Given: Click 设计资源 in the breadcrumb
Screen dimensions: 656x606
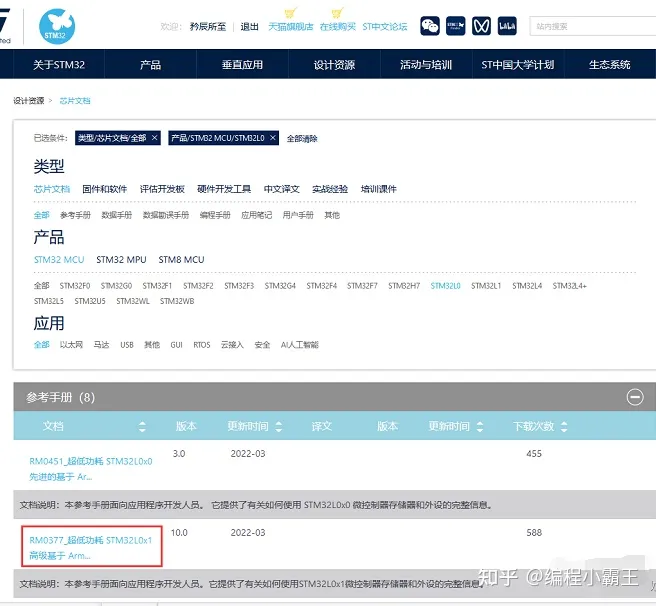Looking at the screenshot, I should pyautogui.click(x=28, y=100).
